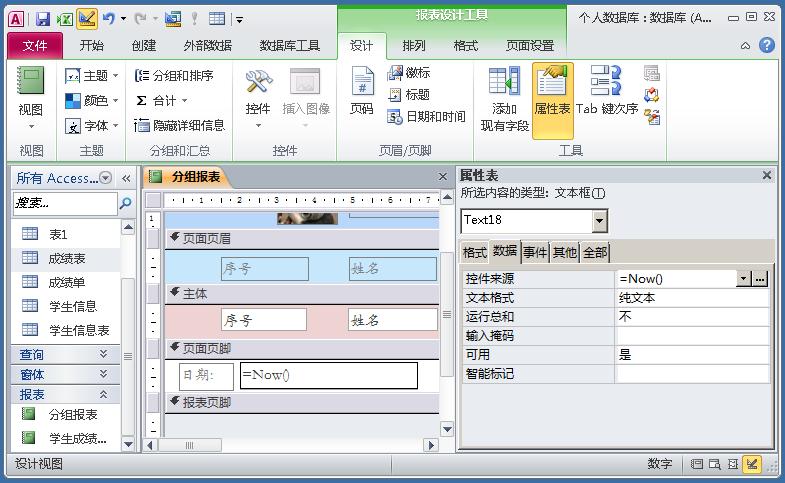This screenshot has height=483, width=785.
Task: Switch to the 排列 Arrange tab
Action: click(x=414, y=46)
